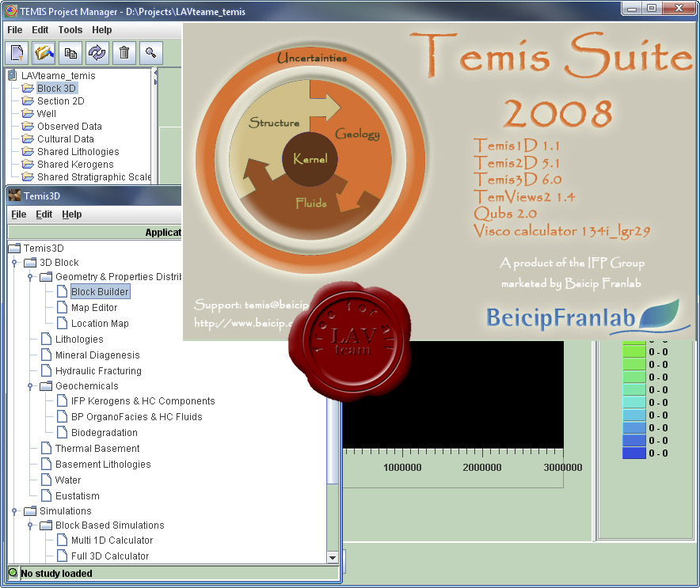Click the 'No study loaded' status text
The height and width of the screenshot is (588, 700).
pos(57,573)
